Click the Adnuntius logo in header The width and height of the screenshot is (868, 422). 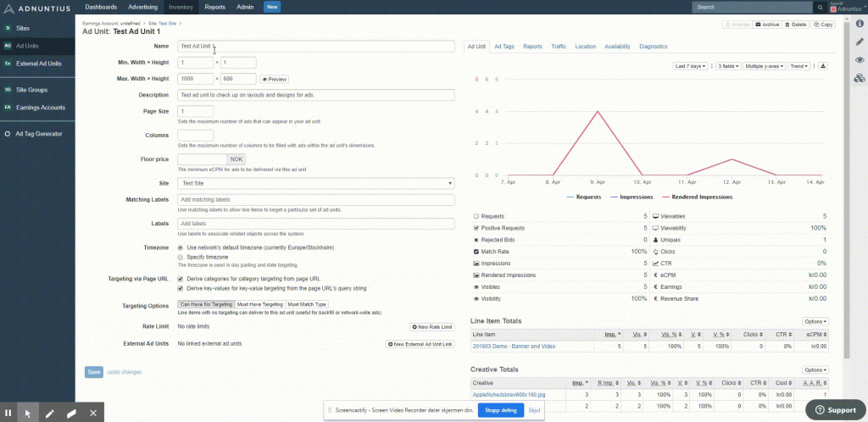[36, 7]
